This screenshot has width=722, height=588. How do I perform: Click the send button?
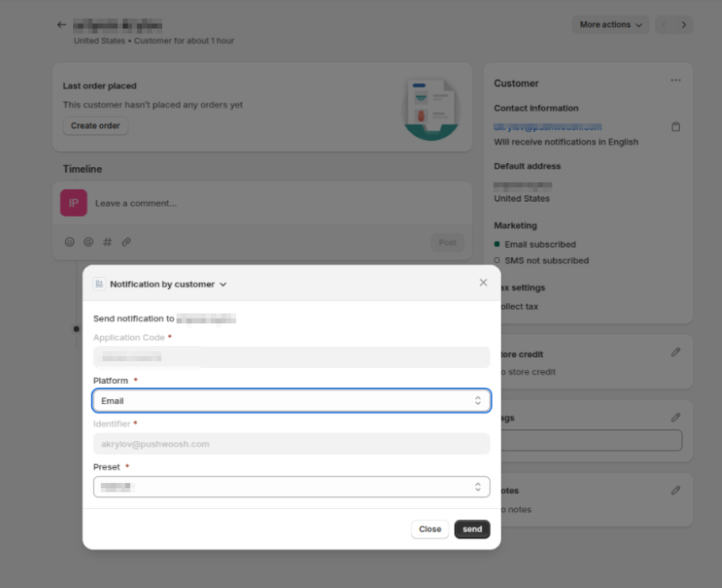472,529
